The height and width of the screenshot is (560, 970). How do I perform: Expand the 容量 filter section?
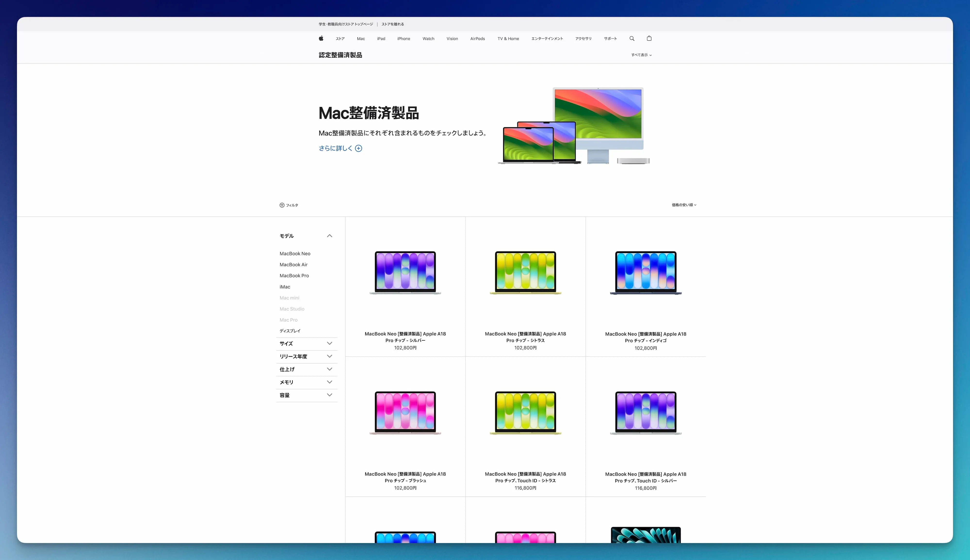[x=330, y=395]
